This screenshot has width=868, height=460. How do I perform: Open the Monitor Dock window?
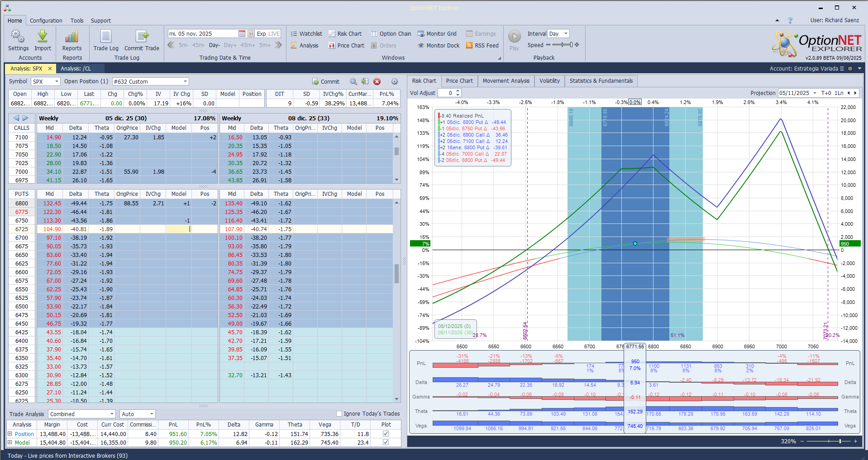pyautogui.click(x=439, y=45)
